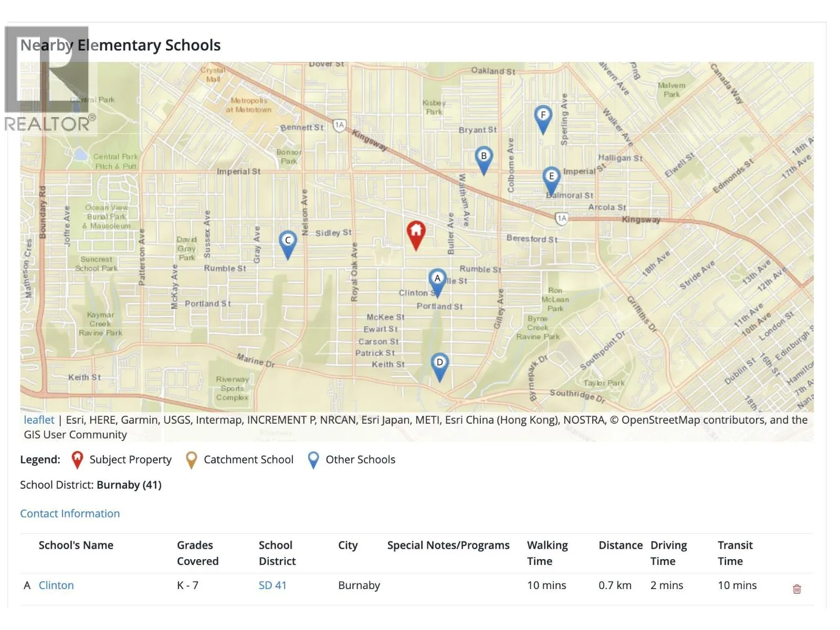
Task: Select school marker B near Kingsway
Action: pos(484,157)
